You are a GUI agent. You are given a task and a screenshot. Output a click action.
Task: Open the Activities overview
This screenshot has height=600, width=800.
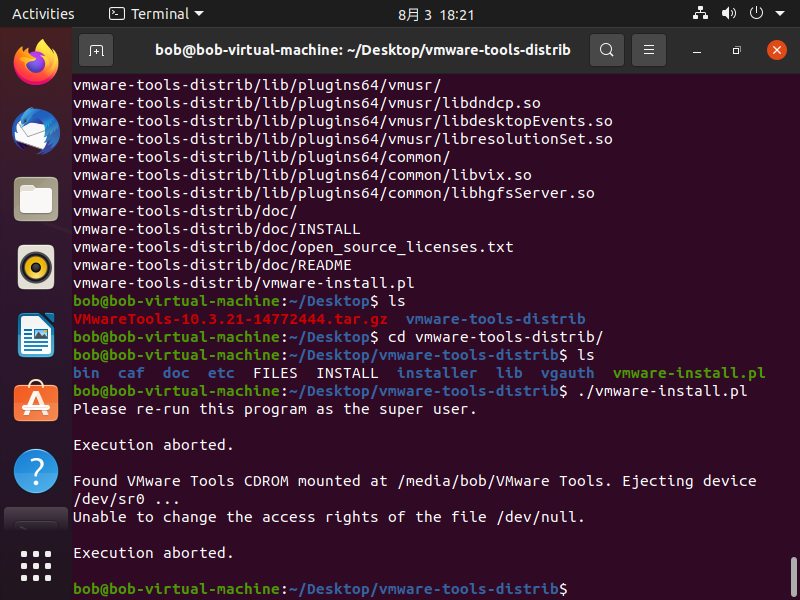click(43, 14)
